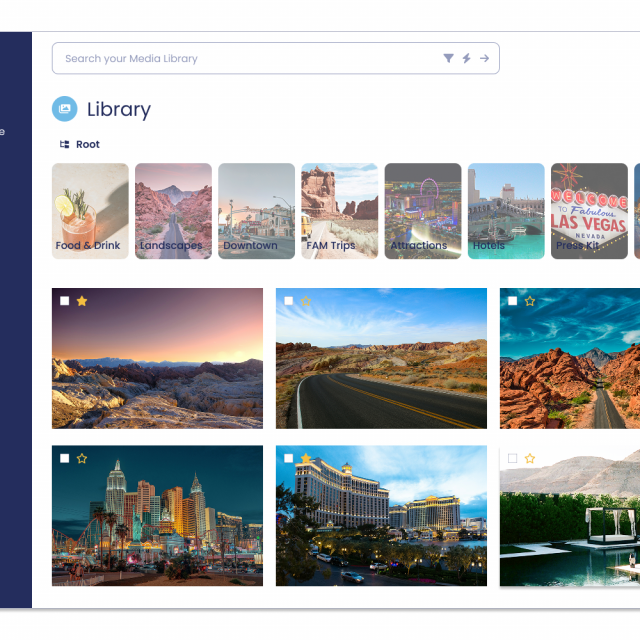Click the folder tree icon beside Root
This screenshot has width=640, height=640.
[x=64, y=144]
